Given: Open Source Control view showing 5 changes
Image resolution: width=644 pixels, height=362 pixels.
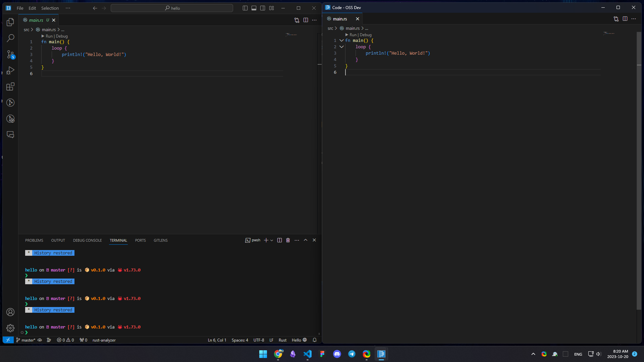Looking at the screenshot, I should click(x=10, y=54).
